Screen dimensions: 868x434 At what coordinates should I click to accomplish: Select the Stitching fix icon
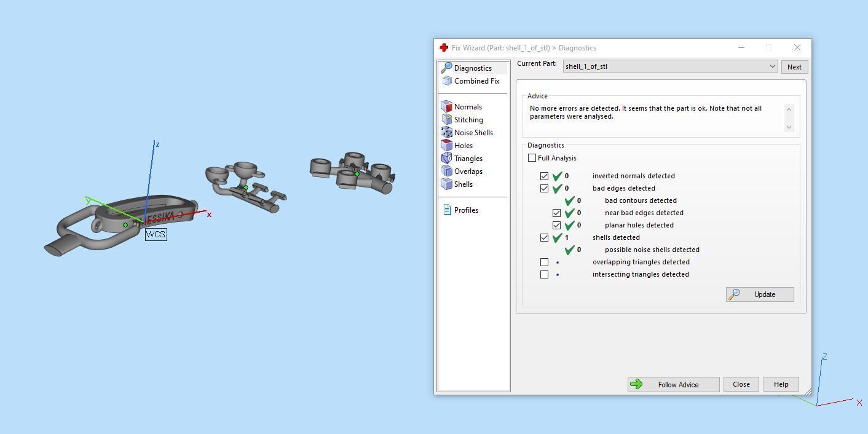pos(447,120)
